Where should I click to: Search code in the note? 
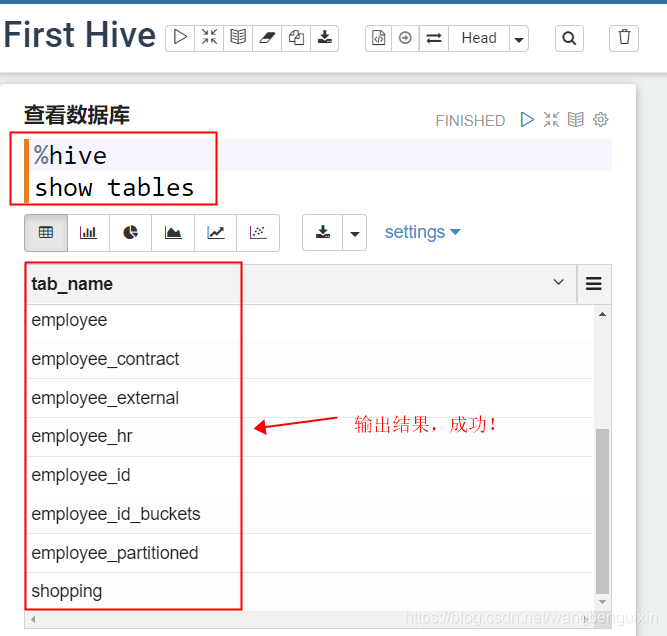[x=569, y=38]
